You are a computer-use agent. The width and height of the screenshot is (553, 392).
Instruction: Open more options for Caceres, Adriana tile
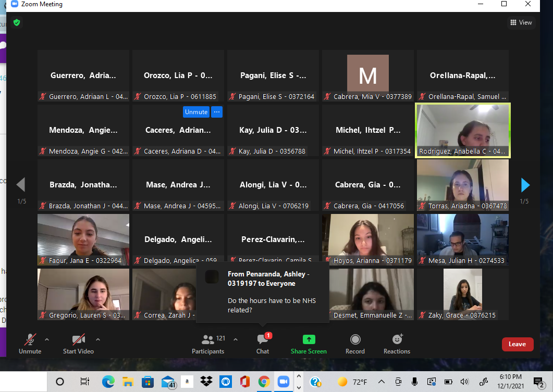point(217,112)
